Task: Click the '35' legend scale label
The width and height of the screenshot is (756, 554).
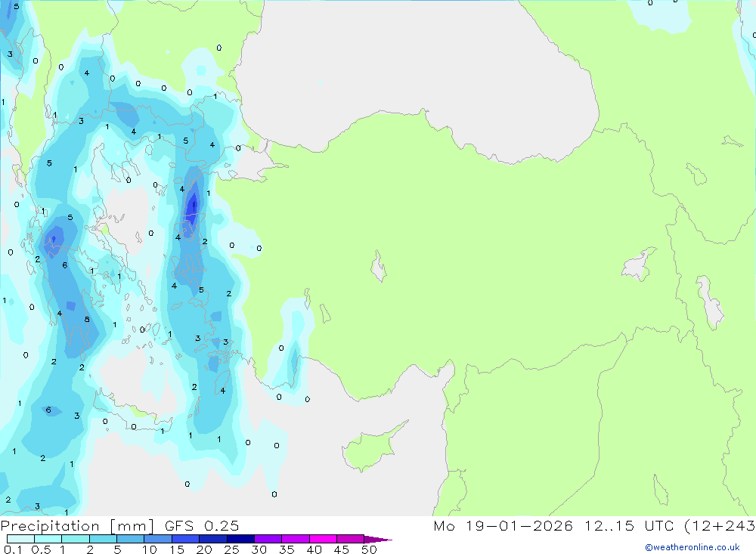Action: point(287,549)
